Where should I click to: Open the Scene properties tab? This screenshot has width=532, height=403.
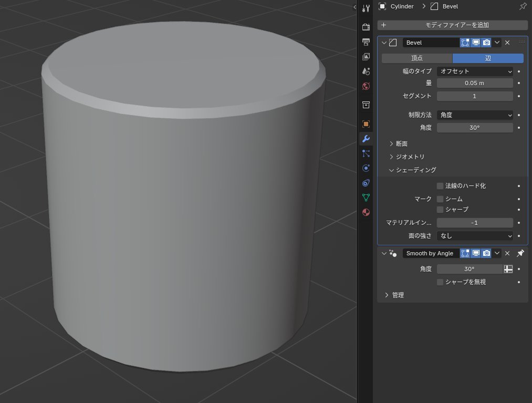coord(366,71)
